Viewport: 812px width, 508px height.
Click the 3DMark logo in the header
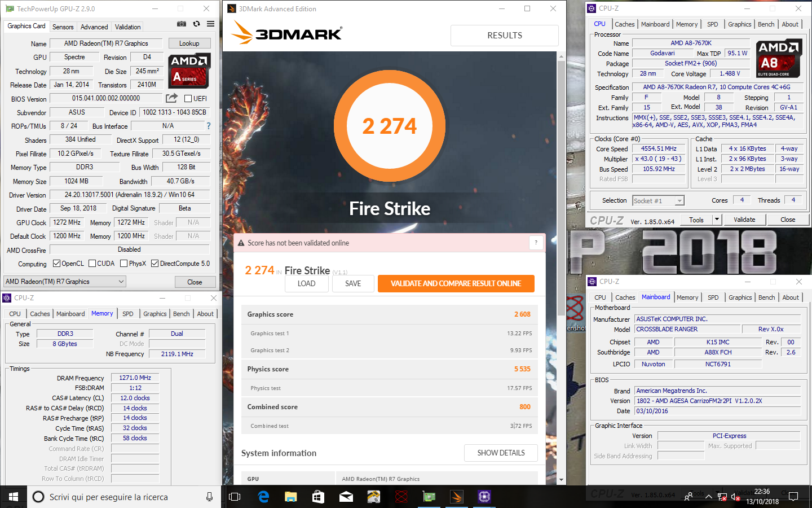click(287, 33)
